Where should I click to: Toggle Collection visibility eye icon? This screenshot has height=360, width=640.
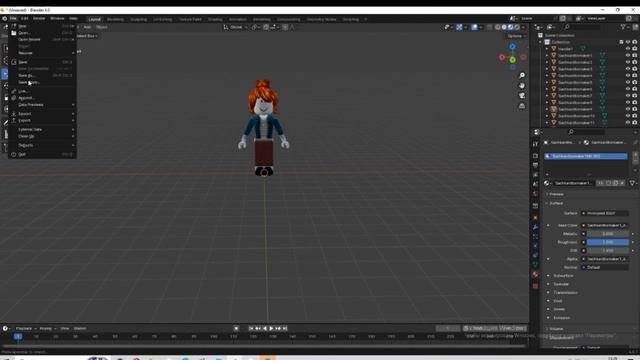(628, 42)
